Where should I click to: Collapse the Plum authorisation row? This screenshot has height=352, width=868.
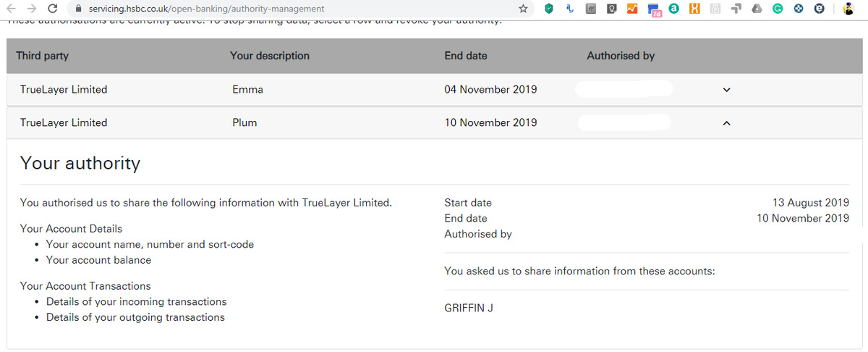click(x=727, y=123)
